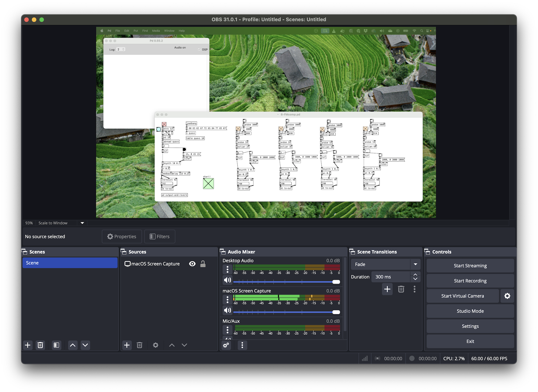Add a new source with the plus icon
The width and height of the screenshot is (538, 392).
[x=127, y=345]
